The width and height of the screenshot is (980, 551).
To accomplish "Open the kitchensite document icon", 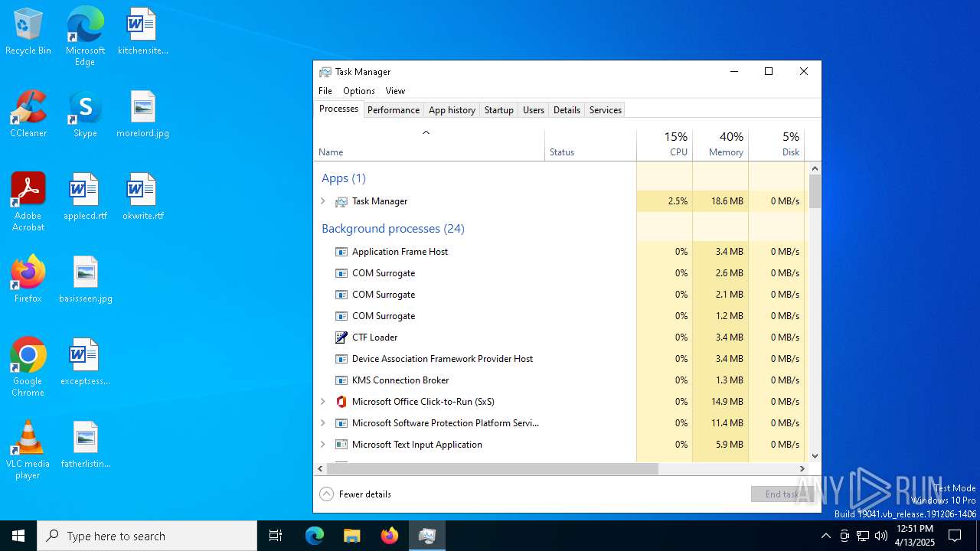I will [142, 32].
